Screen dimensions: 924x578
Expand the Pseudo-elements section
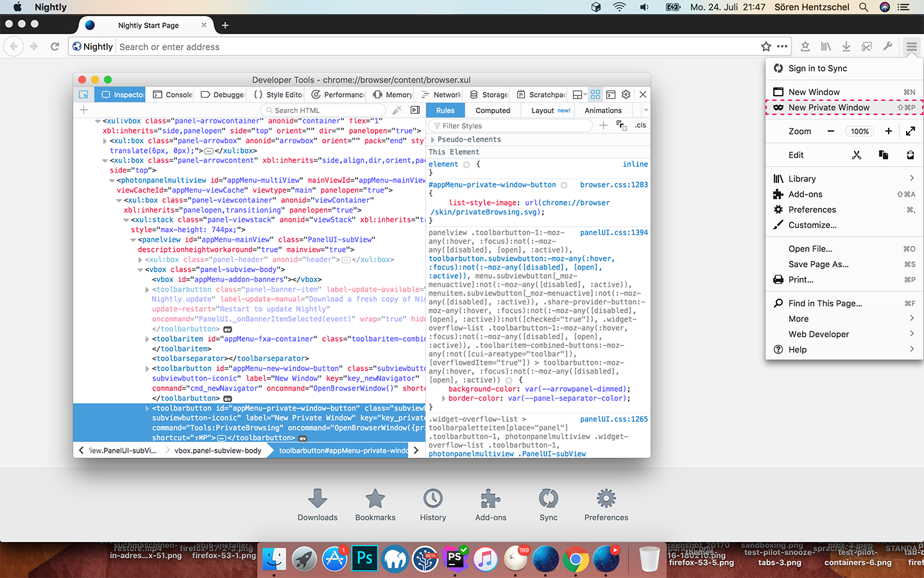click(433, 139)
